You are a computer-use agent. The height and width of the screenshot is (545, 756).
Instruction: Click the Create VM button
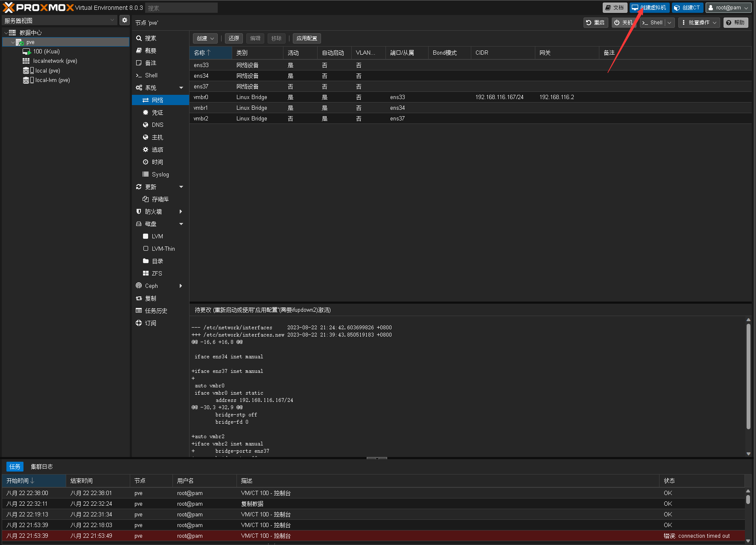649,8
